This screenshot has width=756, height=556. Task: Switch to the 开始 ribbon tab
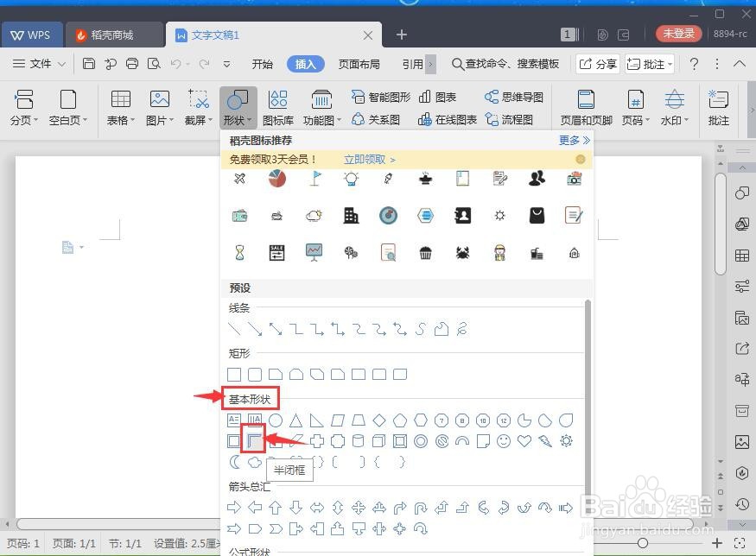pyautogui.click(x=263, y=64)
